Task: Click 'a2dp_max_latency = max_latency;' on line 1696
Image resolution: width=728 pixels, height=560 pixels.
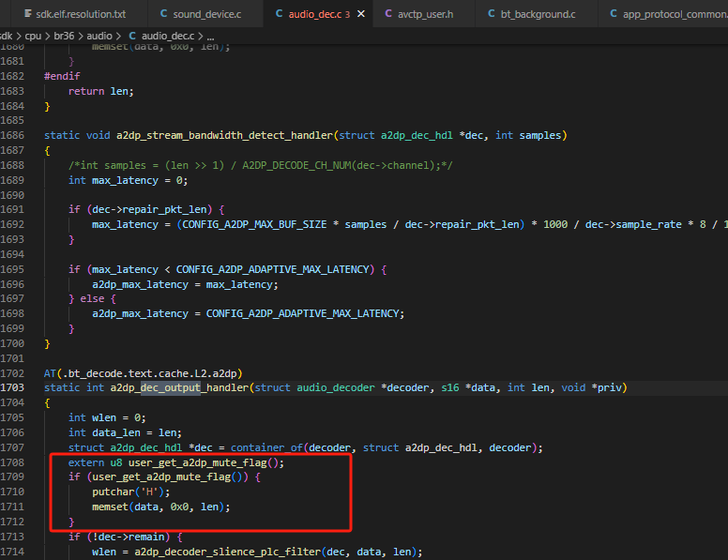Action: click(x=185, y=284)
